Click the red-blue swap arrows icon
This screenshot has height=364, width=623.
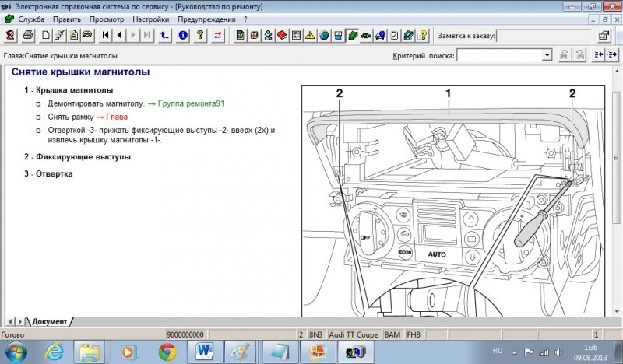(218, 35)
